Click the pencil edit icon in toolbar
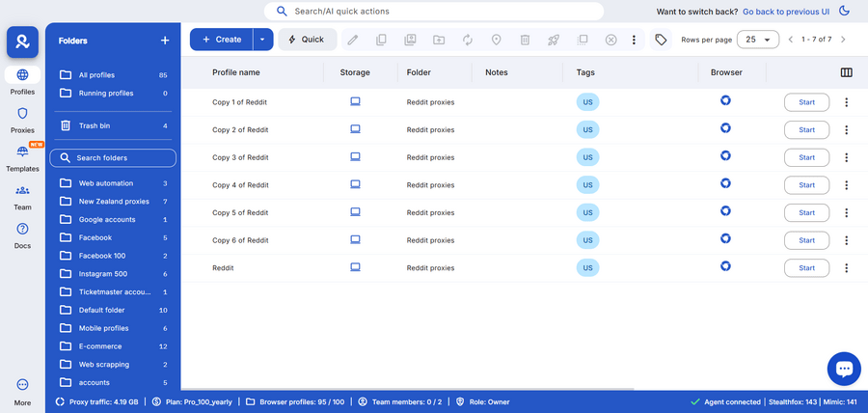Viewport: 868px width, 413px height. (353, 40)
